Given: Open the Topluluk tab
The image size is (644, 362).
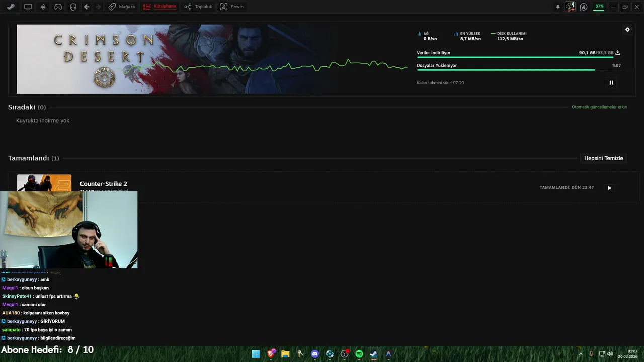Looking at the screenshot, I should click(198, 7).
